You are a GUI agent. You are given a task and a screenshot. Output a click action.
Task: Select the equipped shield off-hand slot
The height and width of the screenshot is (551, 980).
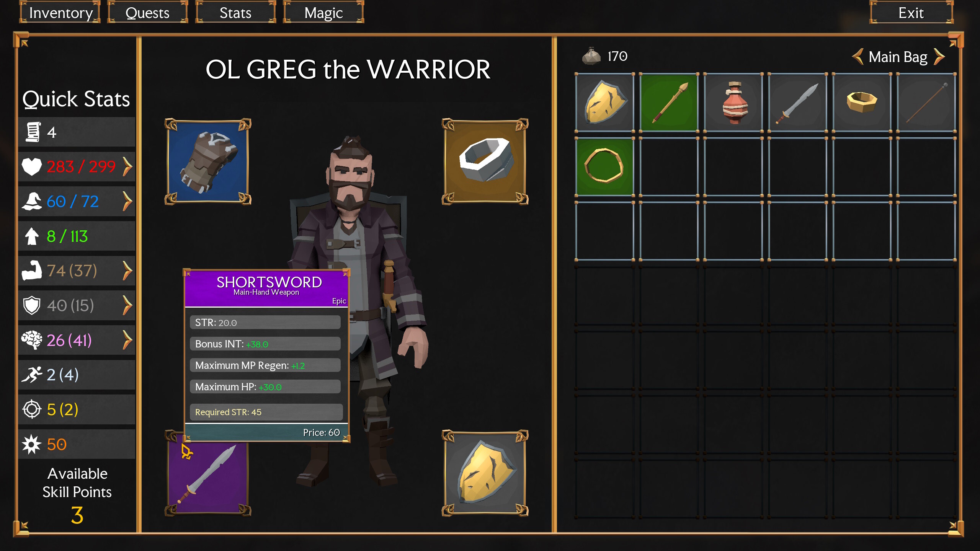point(485,473)
